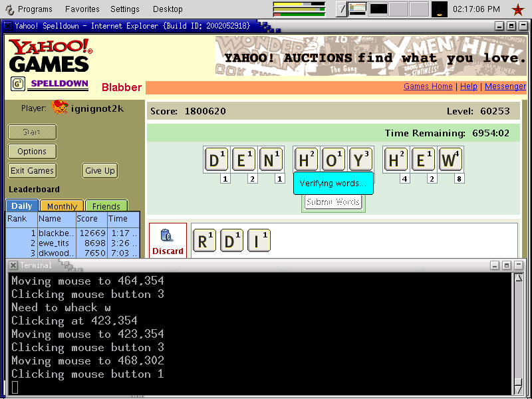Click the Time Remaining 6954:02 display
532x399 pixels.
click(447, 133)
